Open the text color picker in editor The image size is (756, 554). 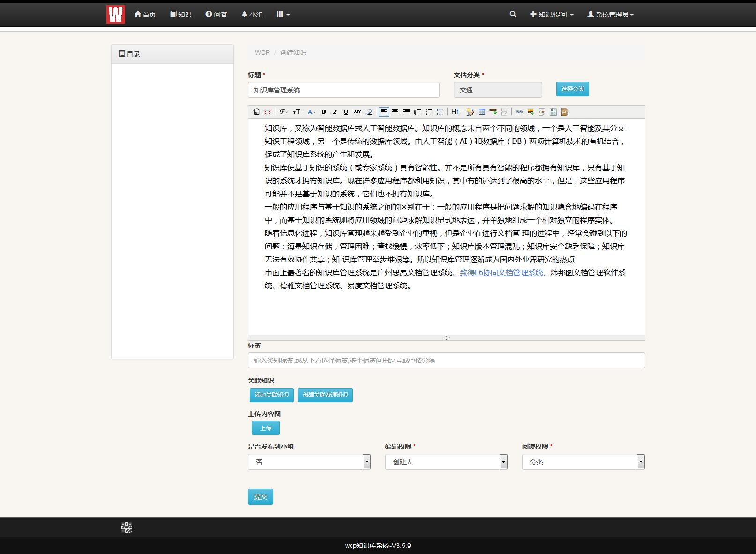[312, 112]
